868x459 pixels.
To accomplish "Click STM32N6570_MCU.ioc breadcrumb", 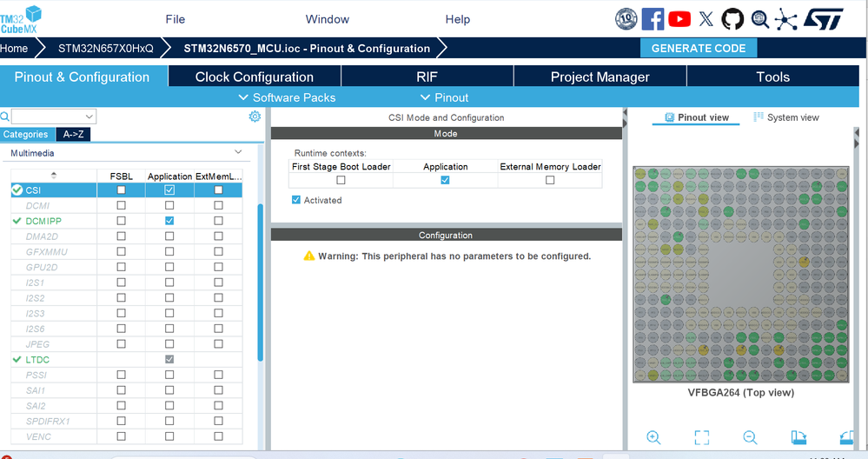I will coord(307,48).
